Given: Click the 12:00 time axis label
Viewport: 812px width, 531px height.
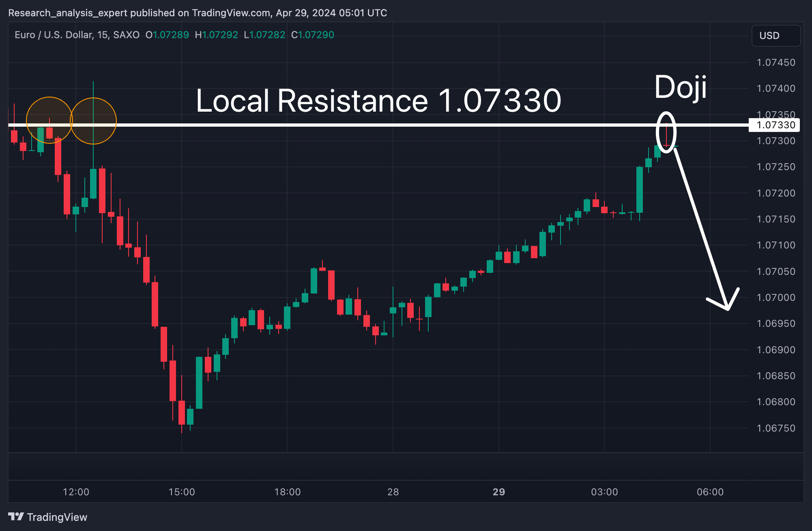Looking at the screenshot, I should tap(76, 492).
